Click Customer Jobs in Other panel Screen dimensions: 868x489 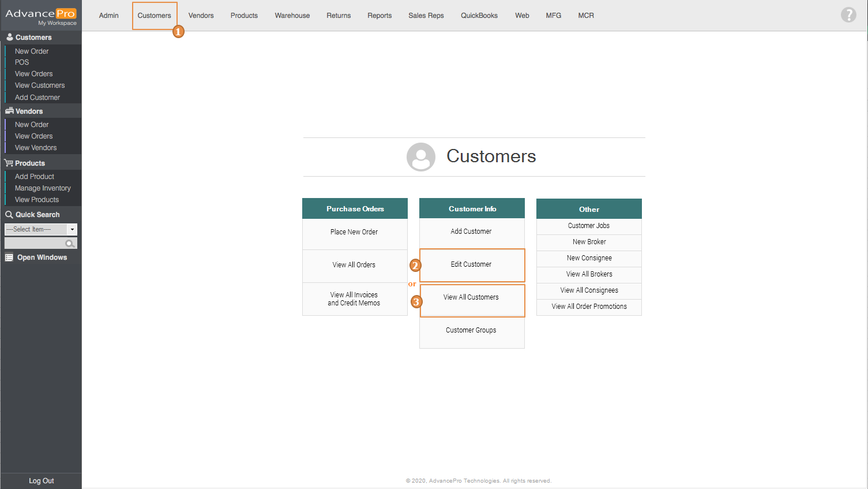(x=588, y=226)
